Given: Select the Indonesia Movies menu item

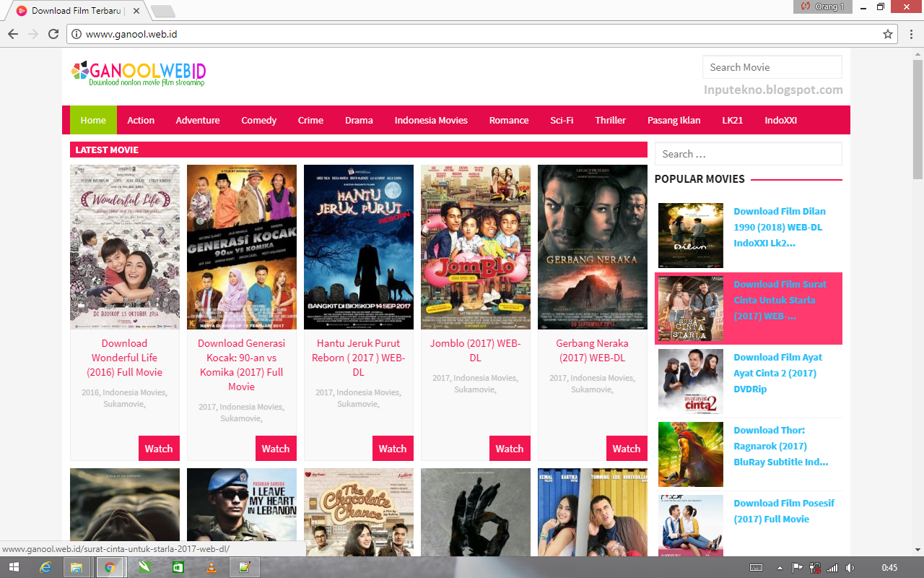Looking at the screenshot, I should (430, 120).
